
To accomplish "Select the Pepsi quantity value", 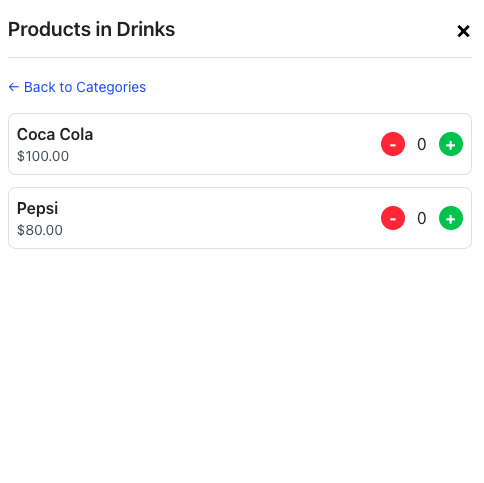I will (422, 218).
